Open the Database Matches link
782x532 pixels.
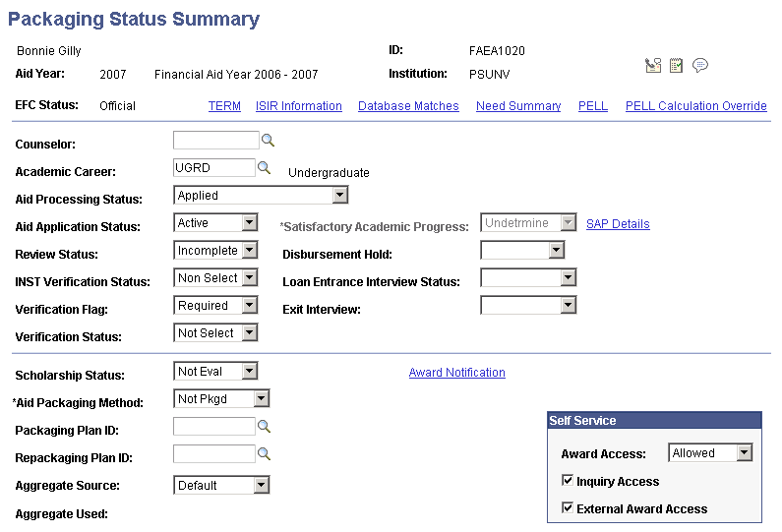(408, 105)
